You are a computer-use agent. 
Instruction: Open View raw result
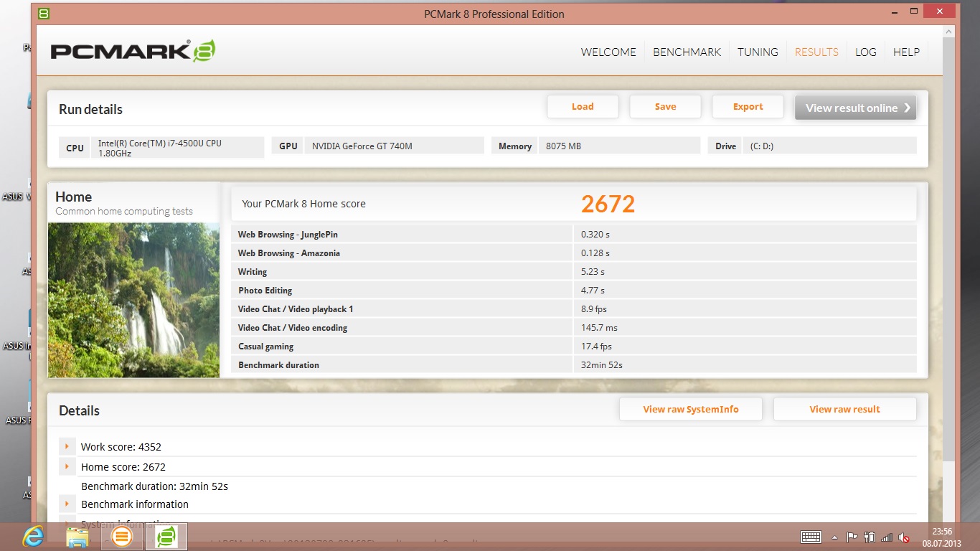844,409
